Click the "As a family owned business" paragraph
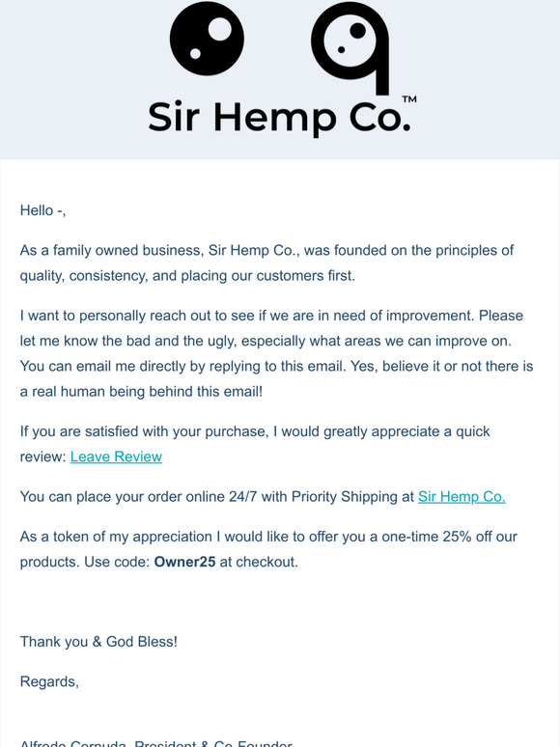This screenshot has width=560, height=747. (x=266, y=263)
